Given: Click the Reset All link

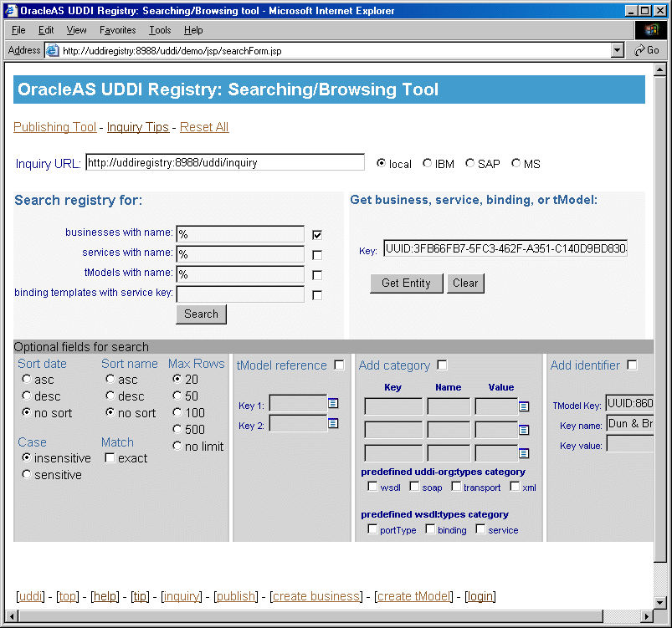Looking at the screenshot, I should tap(204, 127).
